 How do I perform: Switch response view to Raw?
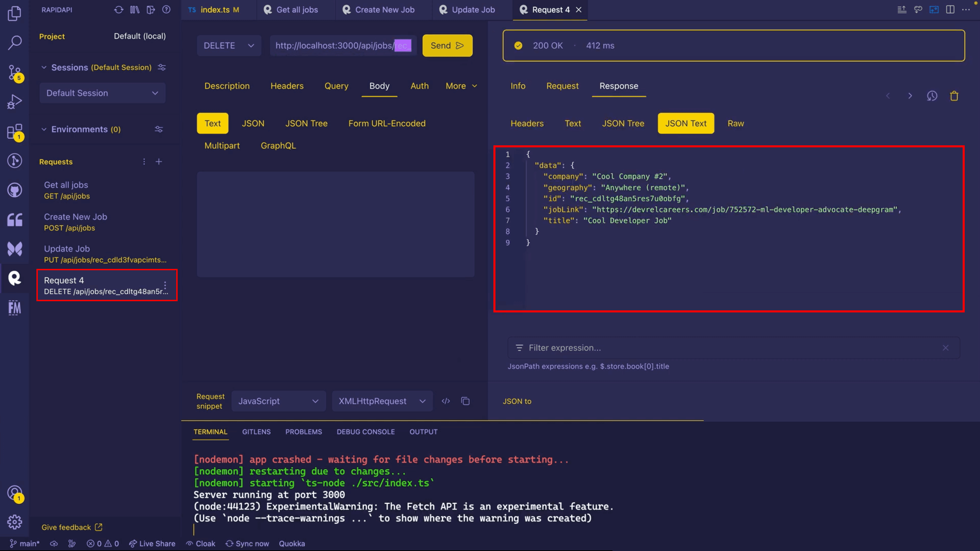click(735, 123)
